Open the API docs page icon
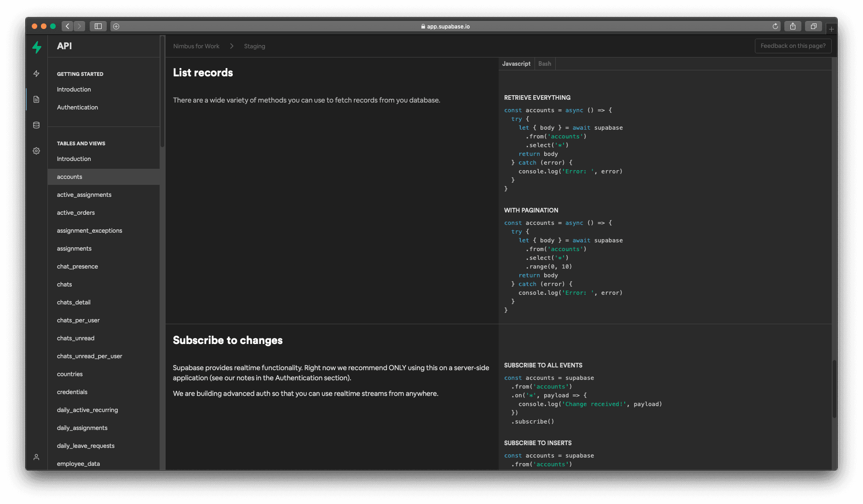Image resolution: width=863 pixels, height=504 pixels. 36,99
